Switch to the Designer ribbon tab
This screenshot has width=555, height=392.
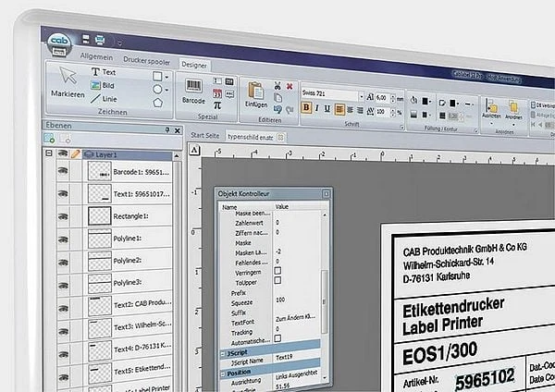[194, 65]
